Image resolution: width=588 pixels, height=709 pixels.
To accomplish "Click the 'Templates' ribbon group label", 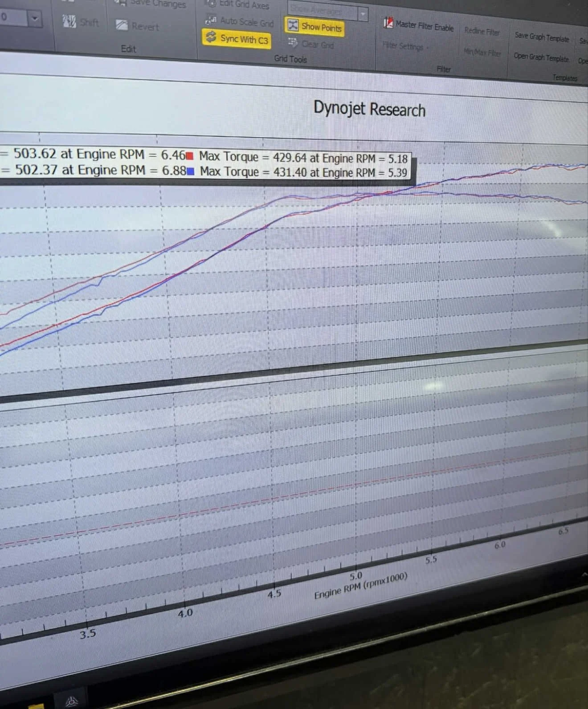I will click(565, 77).
